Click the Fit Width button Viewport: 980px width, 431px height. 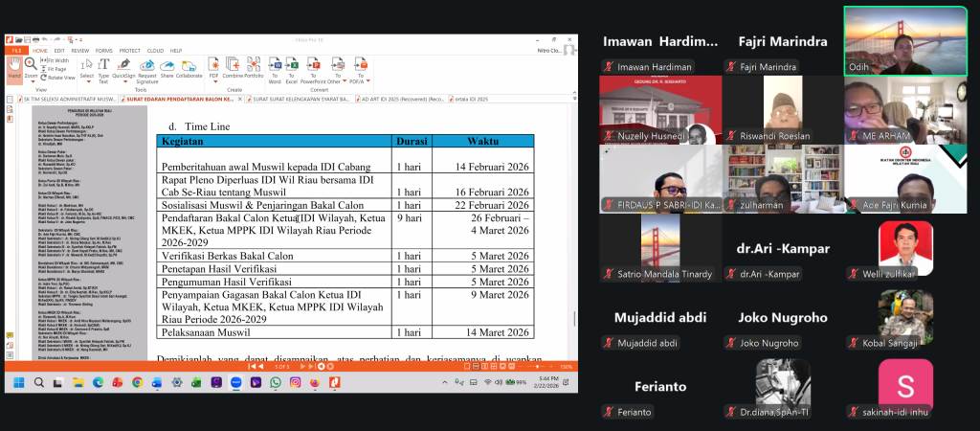click(57, 60)
